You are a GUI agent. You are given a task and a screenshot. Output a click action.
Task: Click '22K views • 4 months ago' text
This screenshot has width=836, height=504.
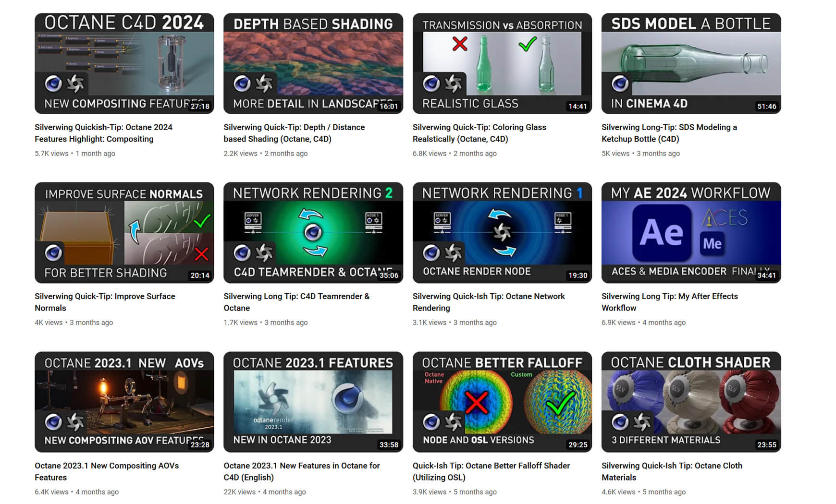coord(265,492)
